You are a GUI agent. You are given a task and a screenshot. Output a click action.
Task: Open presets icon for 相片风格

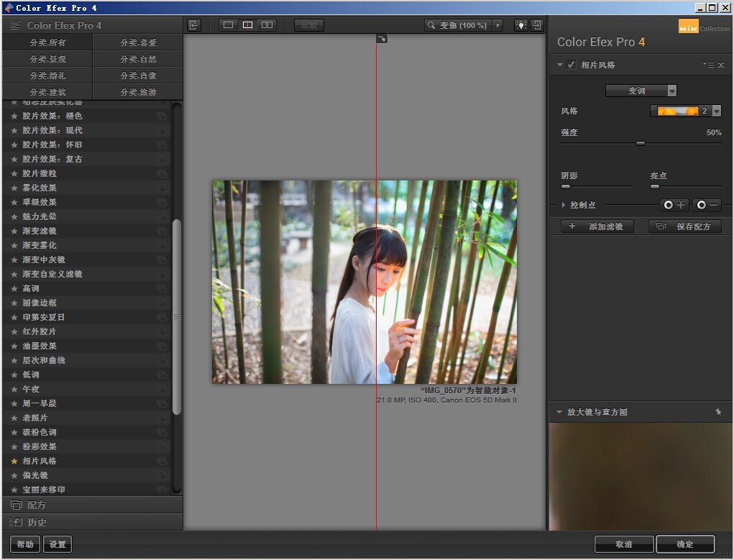[162, 462]
